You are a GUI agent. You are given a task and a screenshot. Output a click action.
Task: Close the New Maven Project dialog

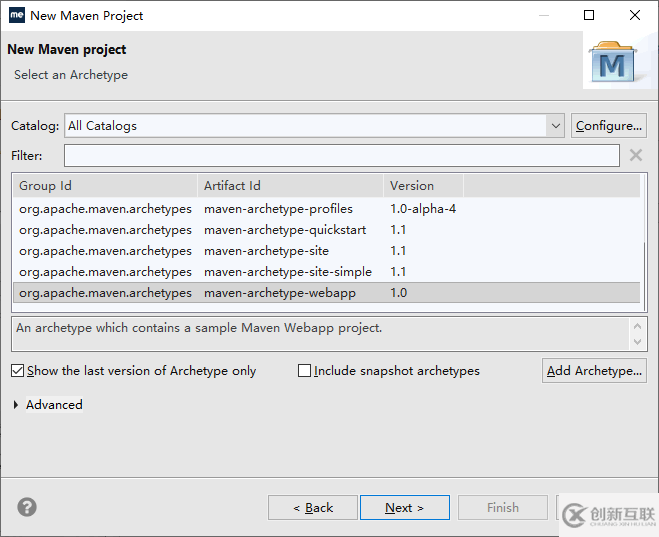click(635, 15)
